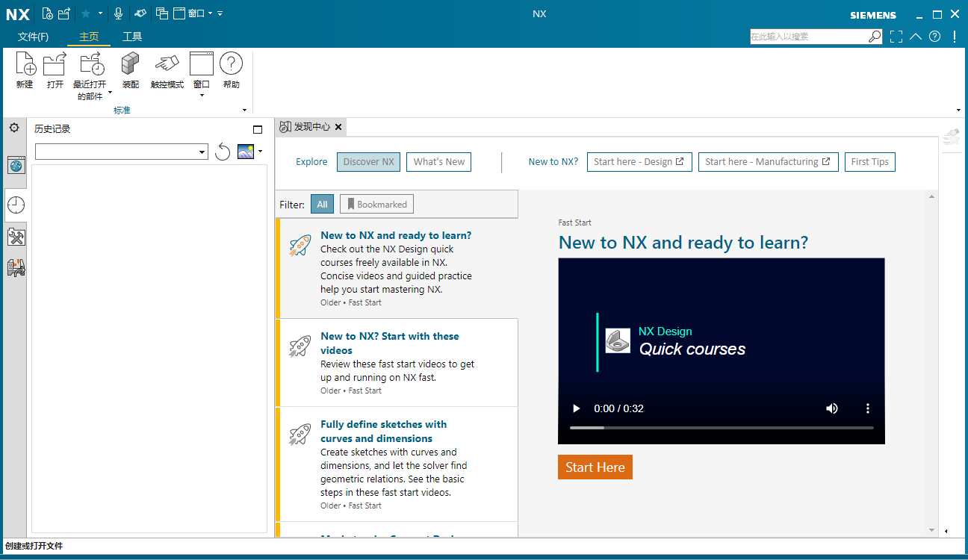Click the history refresh arrow icon
This screenshot has width=968, height=560.
click(223, 152)
